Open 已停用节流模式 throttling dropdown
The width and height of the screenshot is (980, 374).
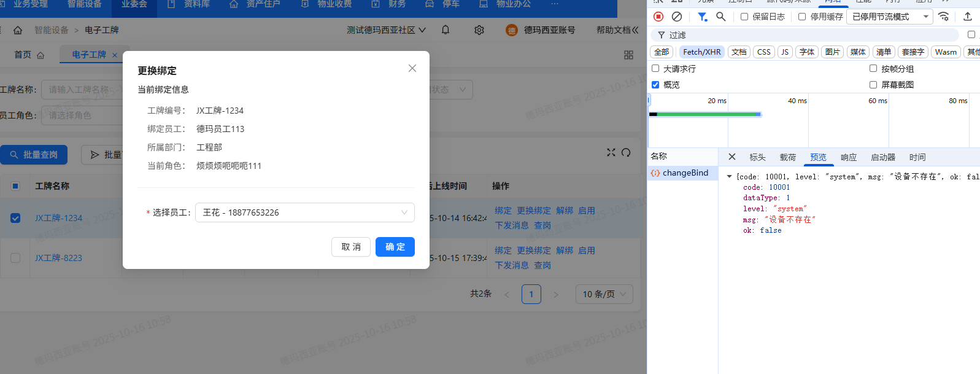[x=890, y=17]
